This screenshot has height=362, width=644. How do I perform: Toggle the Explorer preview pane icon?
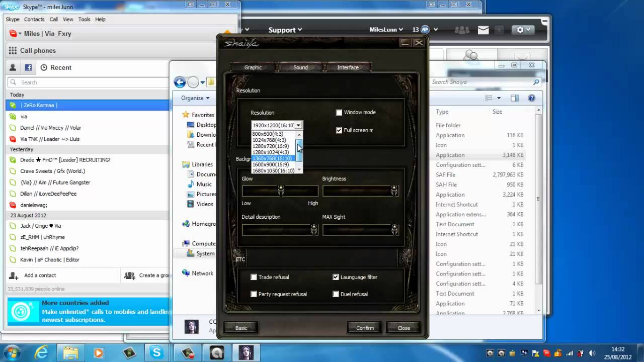(x=514, y=98)
